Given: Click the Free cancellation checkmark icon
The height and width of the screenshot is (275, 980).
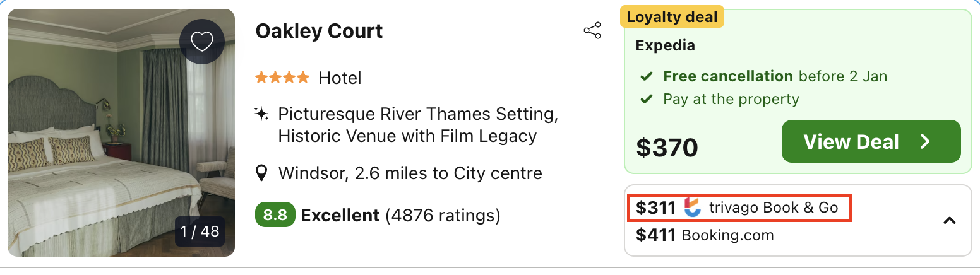Looking at the screenshot, I should [x=647, y=77].
